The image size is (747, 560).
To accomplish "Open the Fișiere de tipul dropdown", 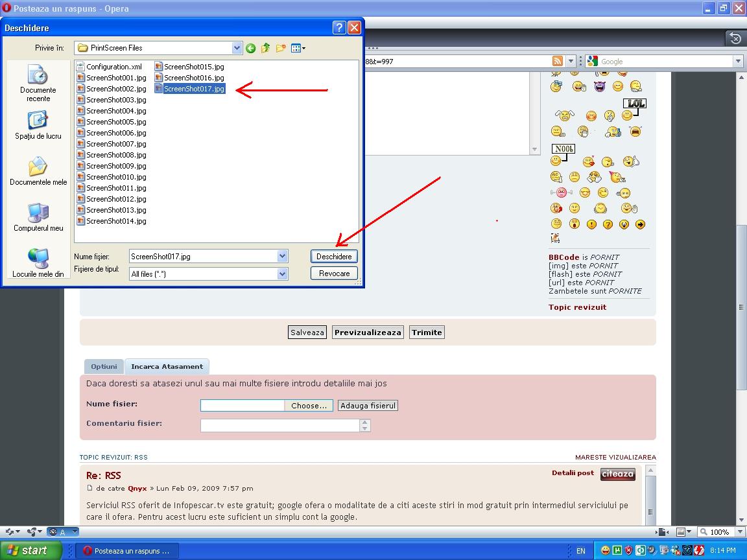I will tap(282, 274).
